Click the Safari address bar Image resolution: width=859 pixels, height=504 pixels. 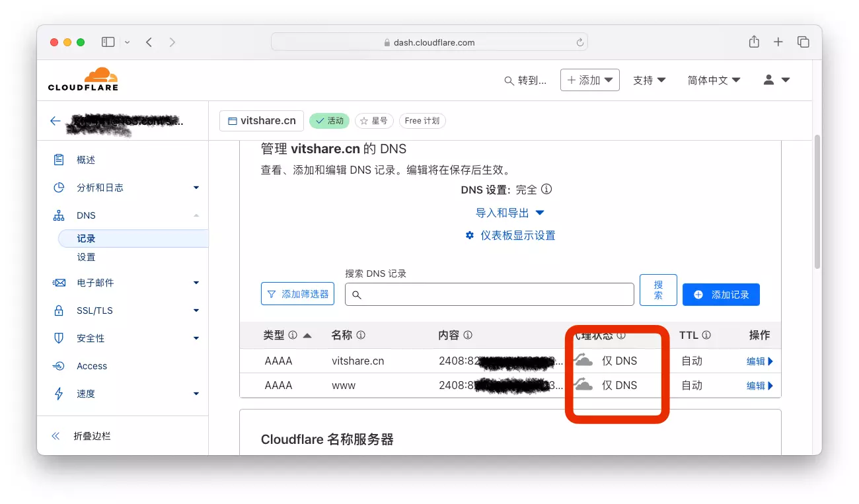429,42
